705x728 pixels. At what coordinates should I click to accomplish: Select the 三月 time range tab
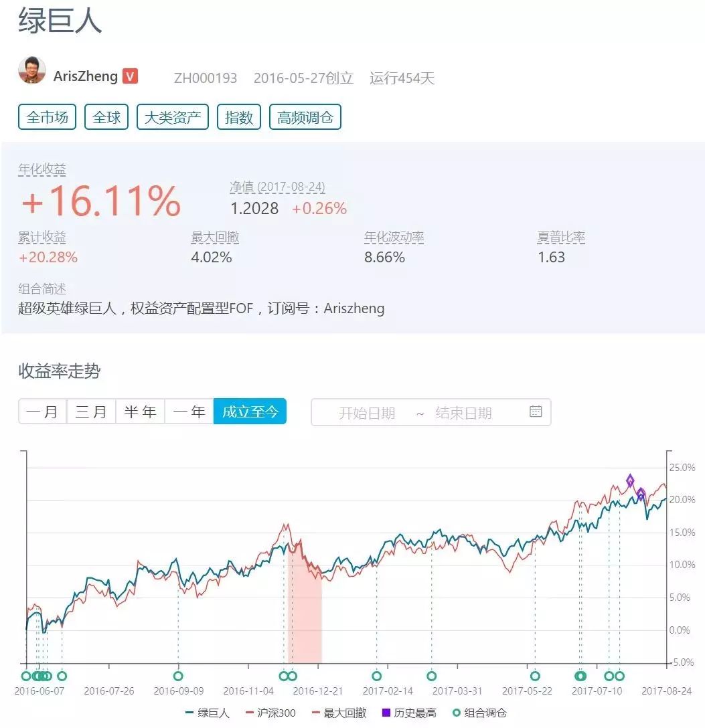(x=92, y=412)
